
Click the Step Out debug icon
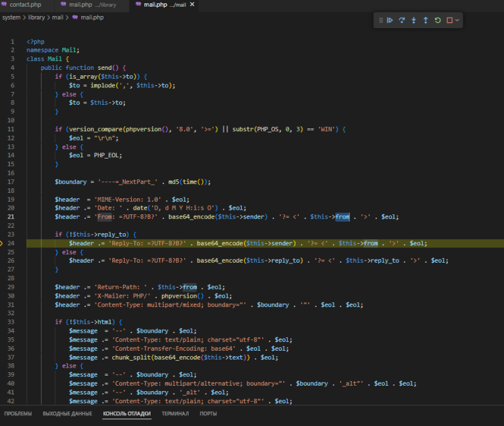pos(425,21)
